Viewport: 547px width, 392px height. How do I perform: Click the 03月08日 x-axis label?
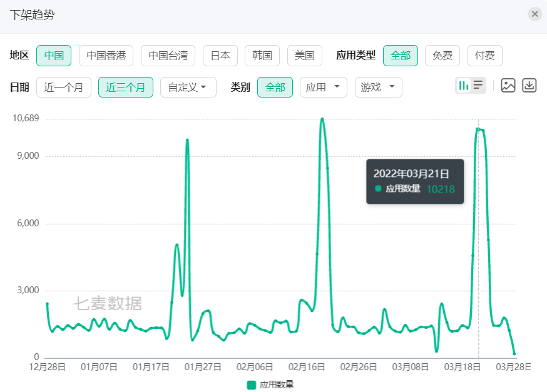pos(411,367)
